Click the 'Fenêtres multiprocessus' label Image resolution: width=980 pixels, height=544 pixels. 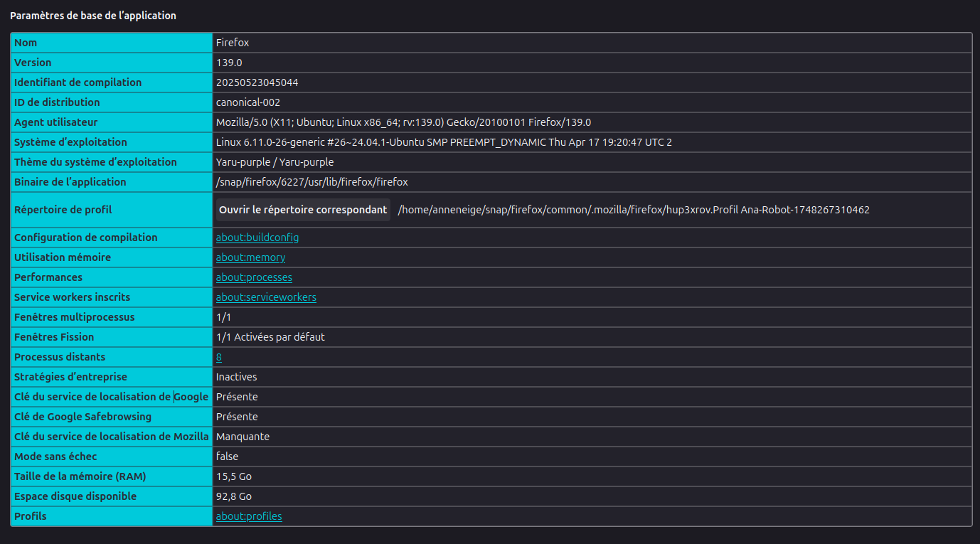75,317
